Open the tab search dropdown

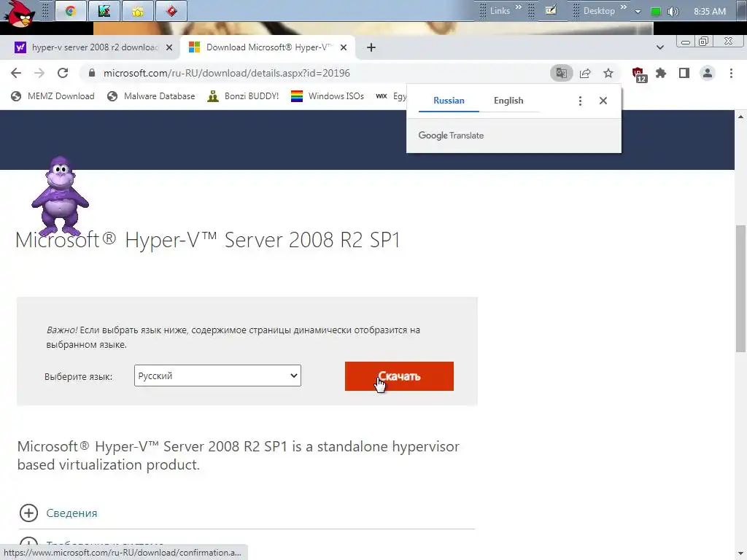[x=659, y=47]
